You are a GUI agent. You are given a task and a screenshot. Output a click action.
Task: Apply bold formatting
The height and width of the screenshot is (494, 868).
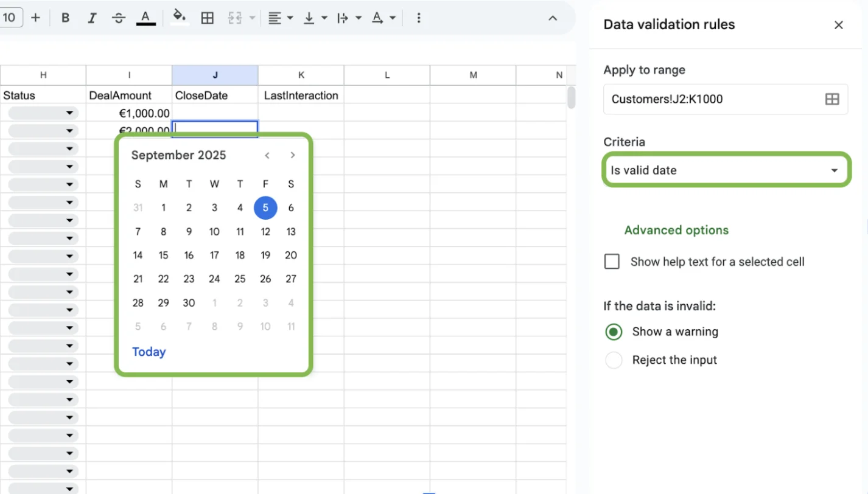pyautogui.click(x=65, y=17)
